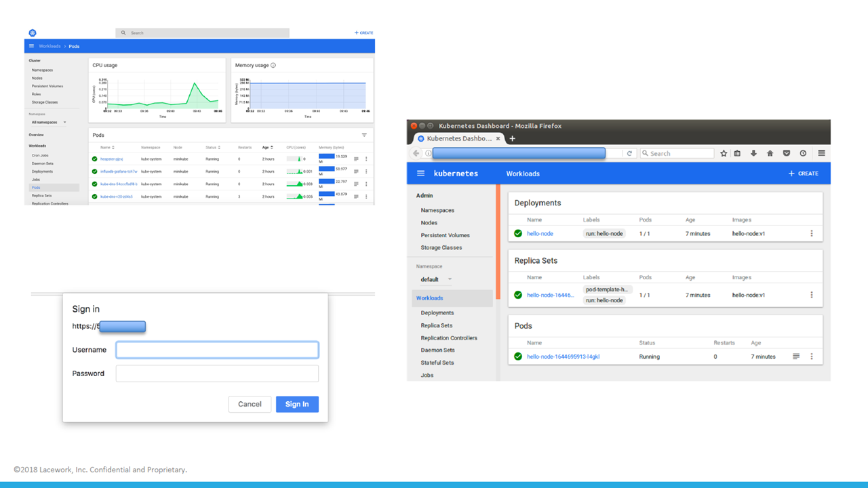Sort pods by the Status column header
Image resolution: width=868 pixels, height=488 pixels.
[212, 147]
